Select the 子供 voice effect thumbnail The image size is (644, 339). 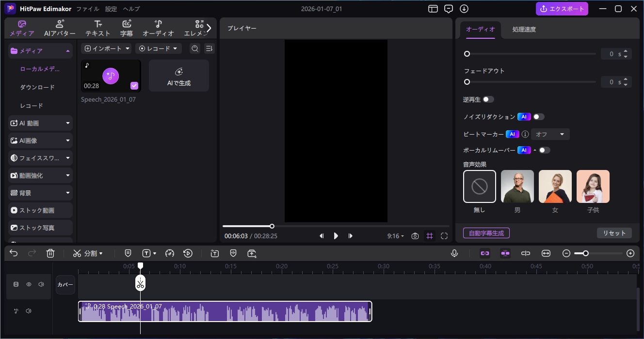[x=593, y=186]
